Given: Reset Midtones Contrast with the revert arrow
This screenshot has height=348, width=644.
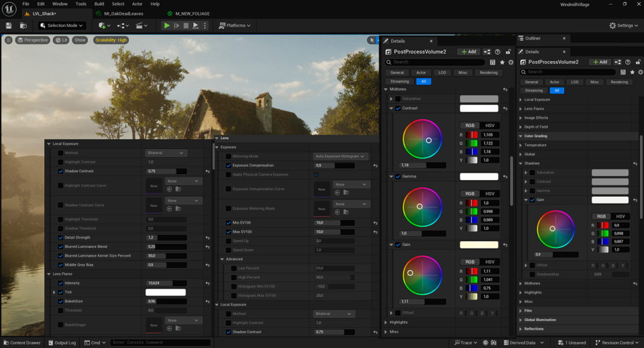Looking at the screenshot, I should click(x=505, y=108).
